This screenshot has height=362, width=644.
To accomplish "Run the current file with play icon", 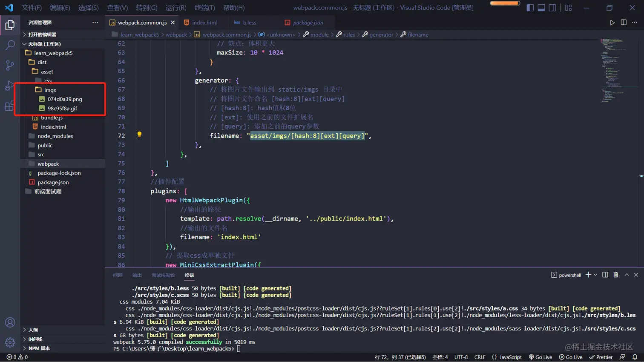I will click(x=612, y=23).
